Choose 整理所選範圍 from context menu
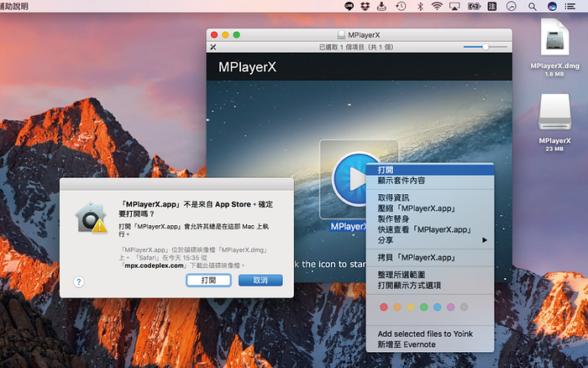Viewport: 588px width, 368px height. pyautogui.click(x=430, y=275)
